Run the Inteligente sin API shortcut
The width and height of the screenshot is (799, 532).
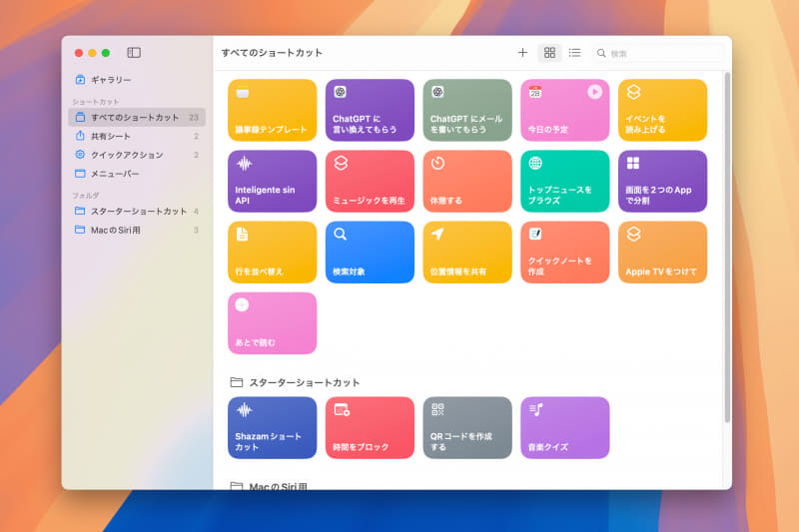(272, 182)
